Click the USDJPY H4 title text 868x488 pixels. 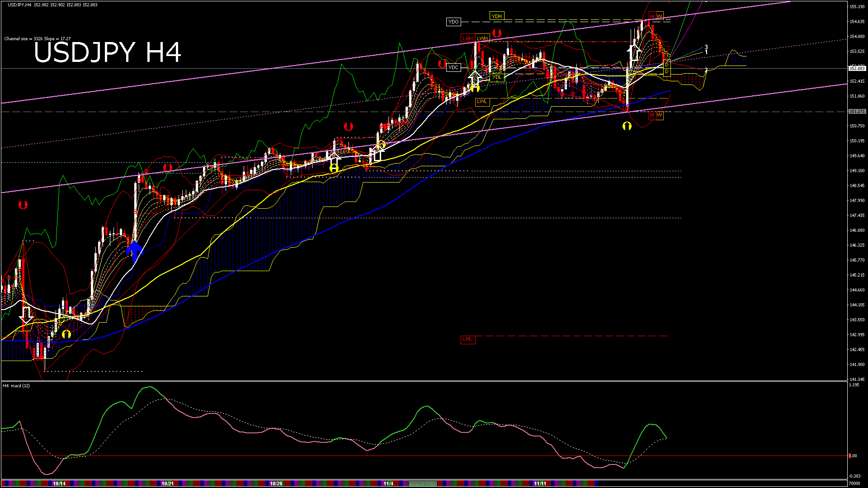point(108,52)
